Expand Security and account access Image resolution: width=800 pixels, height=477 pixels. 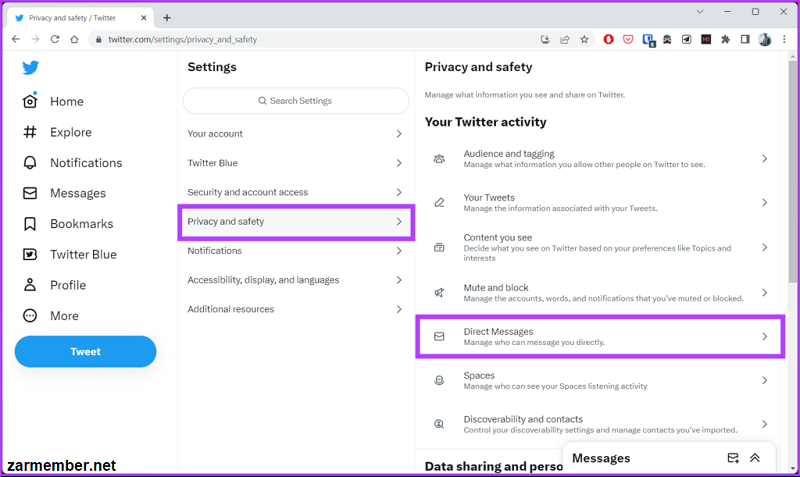pos(296,192)
